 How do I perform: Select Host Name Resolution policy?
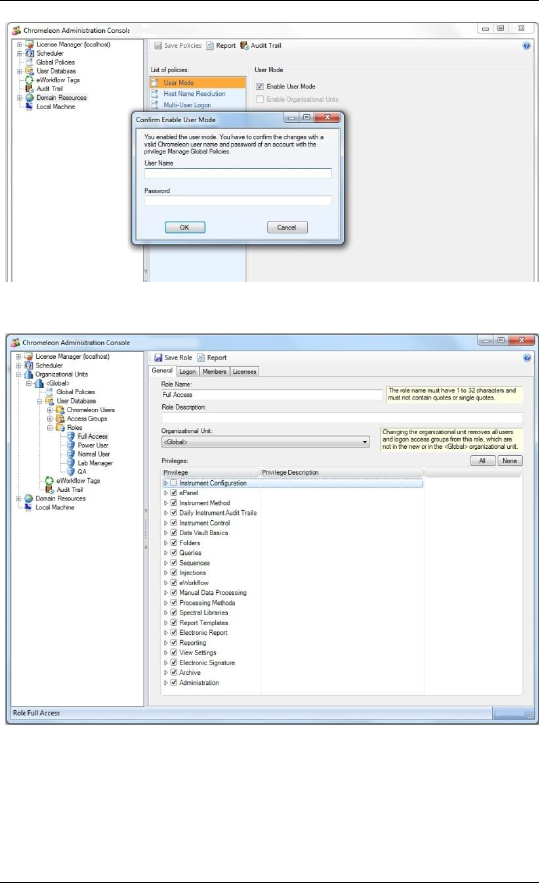click(x=194, y=94)
